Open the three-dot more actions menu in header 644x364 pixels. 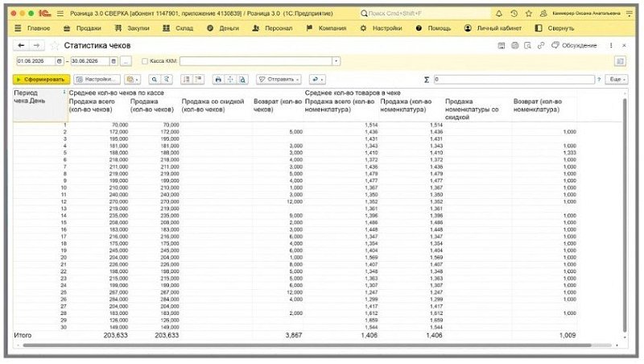click(611, 46)
